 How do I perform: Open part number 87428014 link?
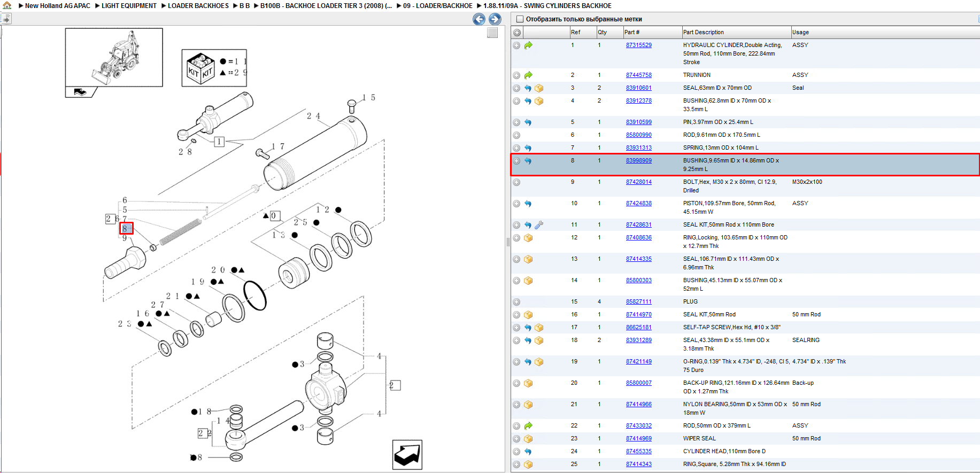click(x=639, y=182)
